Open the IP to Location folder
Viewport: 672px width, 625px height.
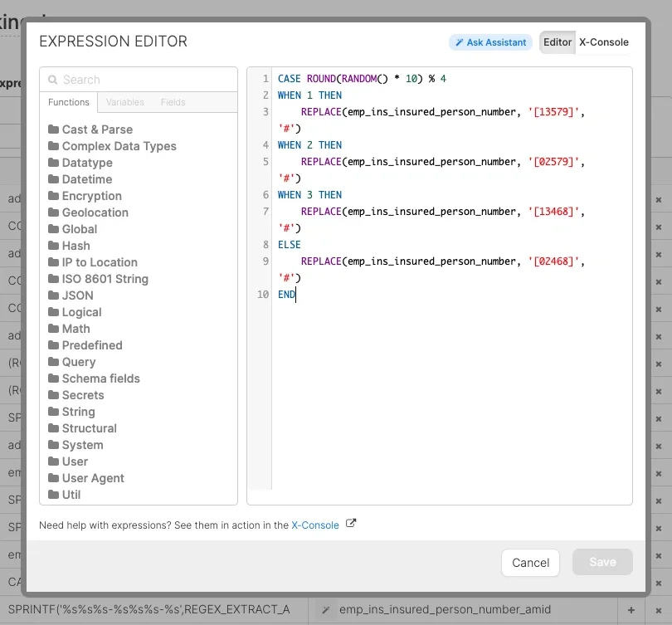(x=93, y=262)
